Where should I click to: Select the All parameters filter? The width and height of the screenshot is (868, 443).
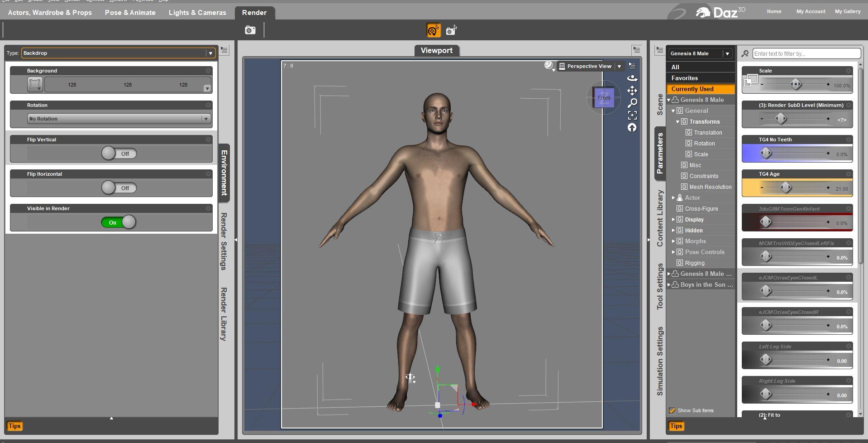(x=701, y=67)
